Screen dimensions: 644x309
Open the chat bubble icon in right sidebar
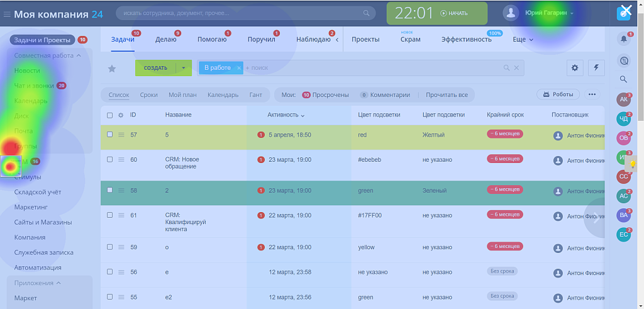(x=623, y=60)
